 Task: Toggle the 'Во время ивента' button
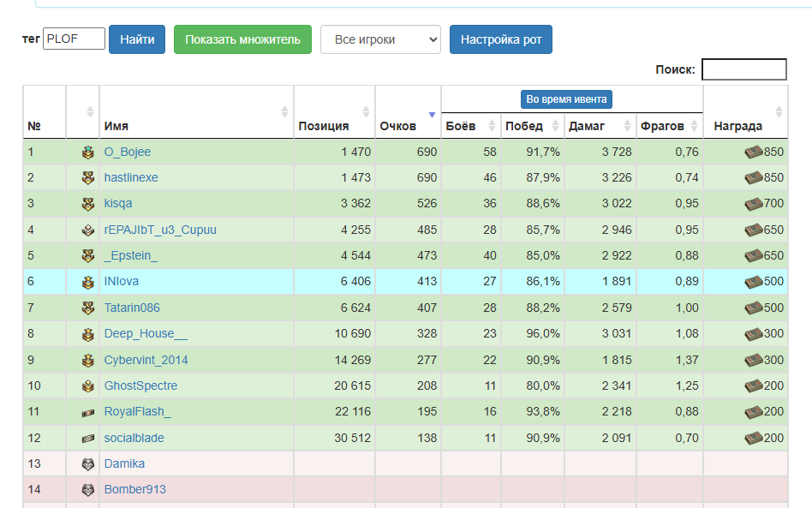point(566,99)
